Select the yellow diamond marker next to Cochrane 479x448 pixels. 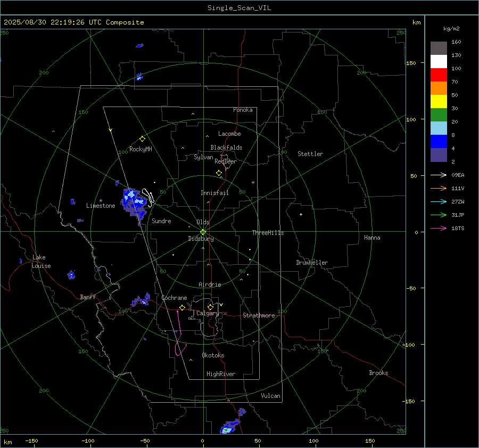click(182, 308)
